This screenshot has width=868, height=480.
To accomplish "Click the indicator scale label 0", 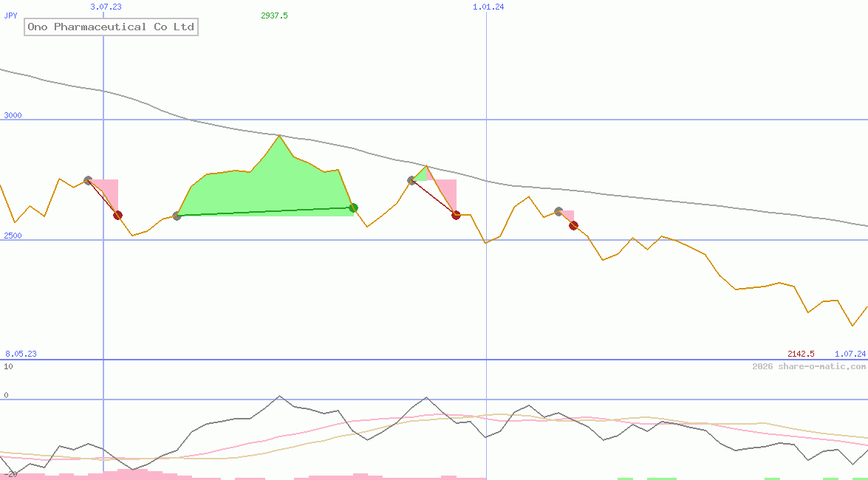I will (6, 395).
